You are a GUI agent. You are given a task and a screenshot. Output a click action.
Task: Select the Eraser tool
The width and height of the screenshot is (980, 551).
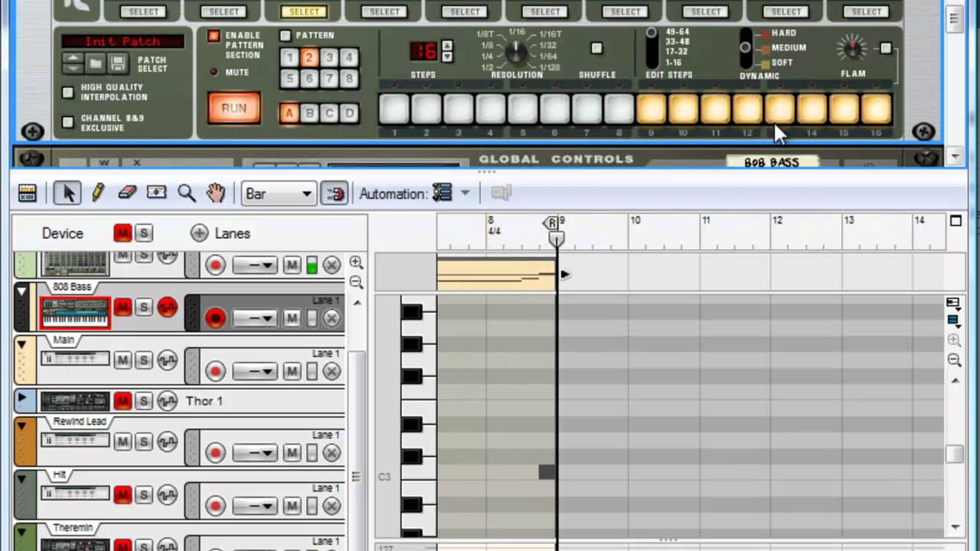coord(126,193)
